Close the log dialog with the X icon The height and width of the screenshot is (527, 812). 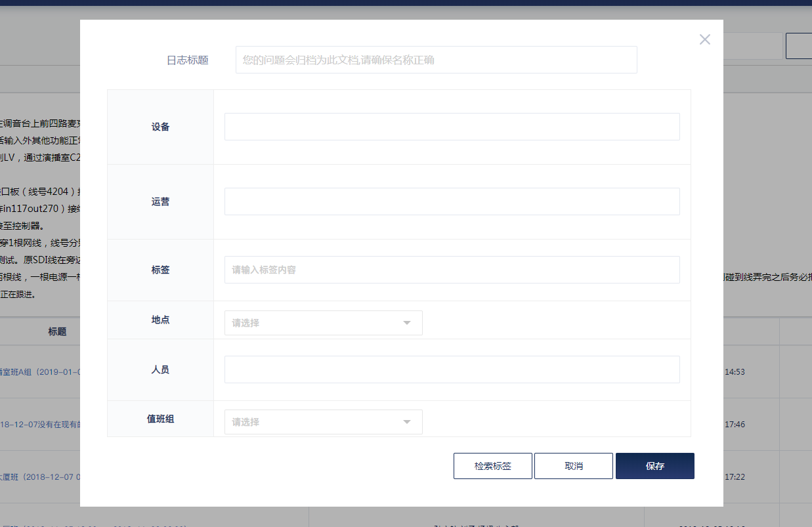704,39
